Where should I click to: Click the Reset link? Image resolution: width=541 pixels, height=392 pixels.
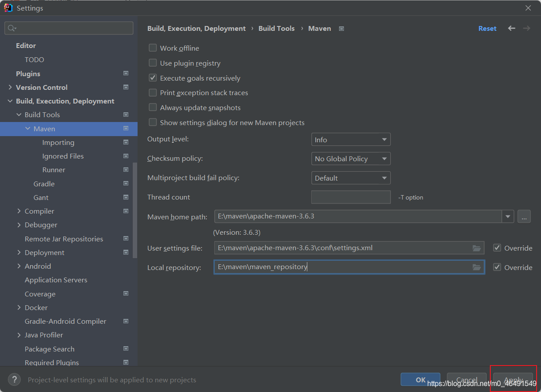coord(487,28)
